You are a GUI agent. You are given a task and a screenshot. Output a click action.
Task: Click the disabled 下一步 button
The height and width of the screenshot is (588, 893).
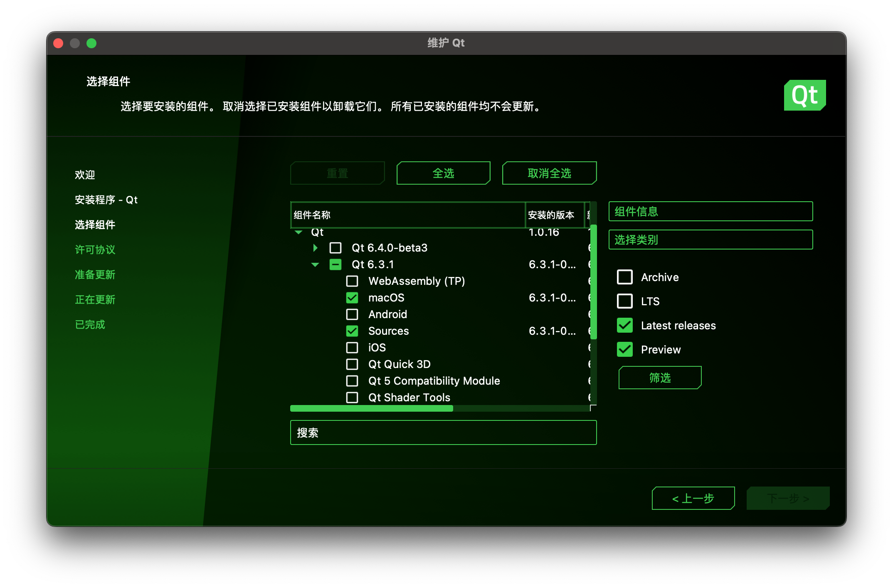coord(788,498)
